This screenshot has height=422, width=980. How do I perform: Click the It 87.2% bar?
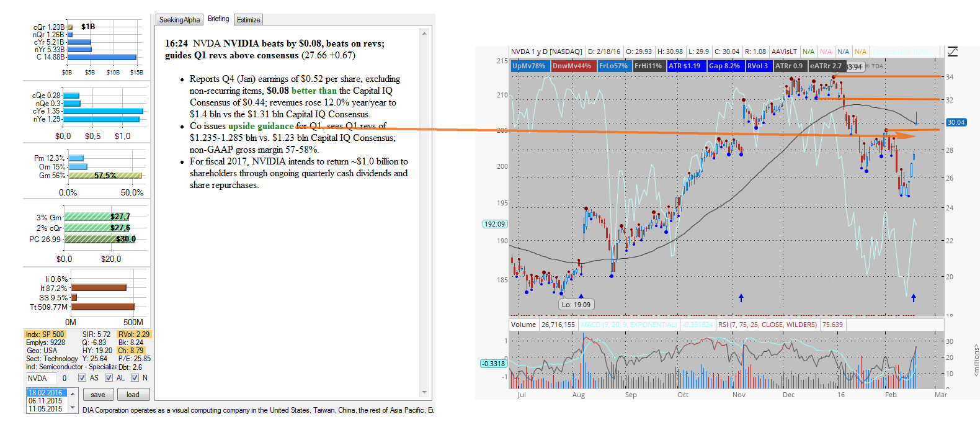(99, 288)
